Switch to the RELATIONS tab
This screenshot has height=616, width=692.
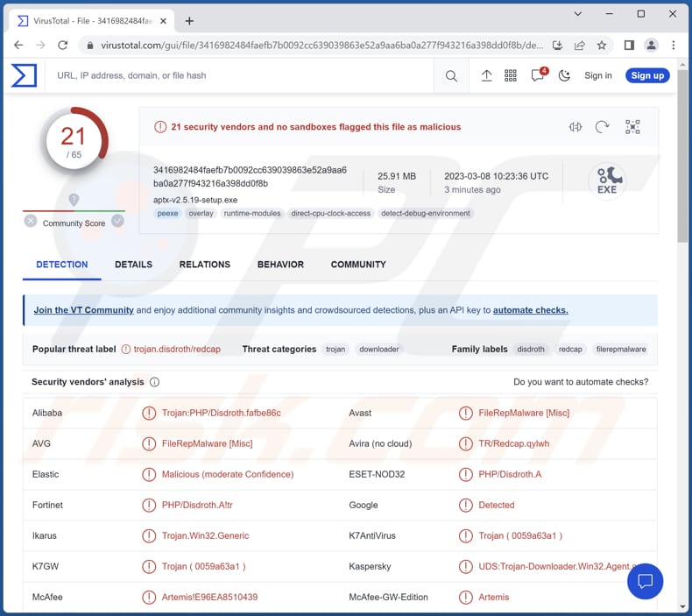click(204, 265)
